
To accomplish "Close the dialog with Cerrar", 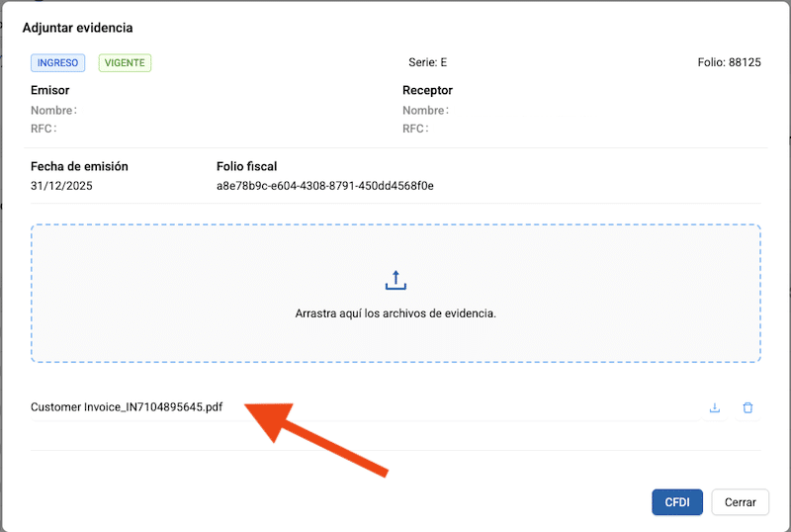I will (x=740, y=502).
